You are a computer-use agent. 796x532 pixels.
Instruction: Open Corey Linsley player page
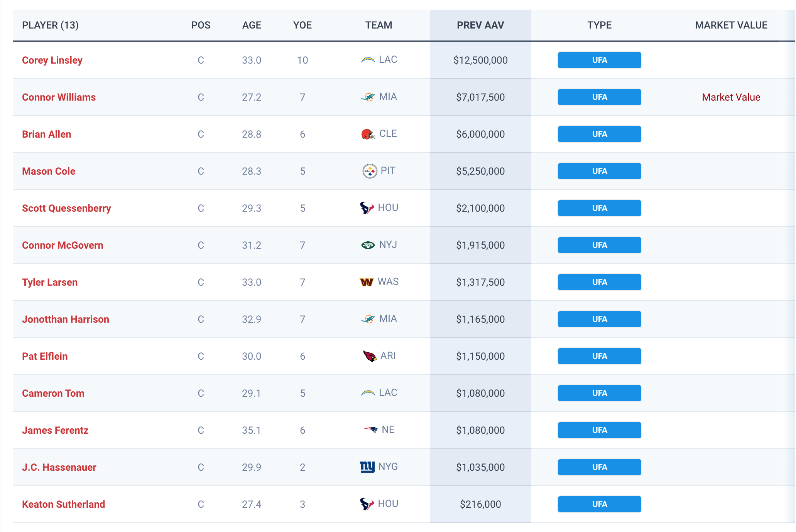tap(52, 60)
